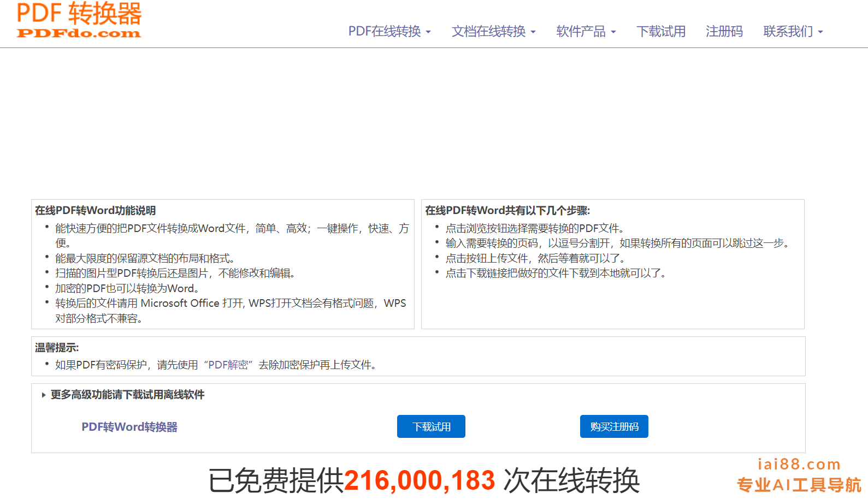Click the PDF转换器 PDFdo.com logo
Screen dimensions: 868x499
click(x=79, y=20)
